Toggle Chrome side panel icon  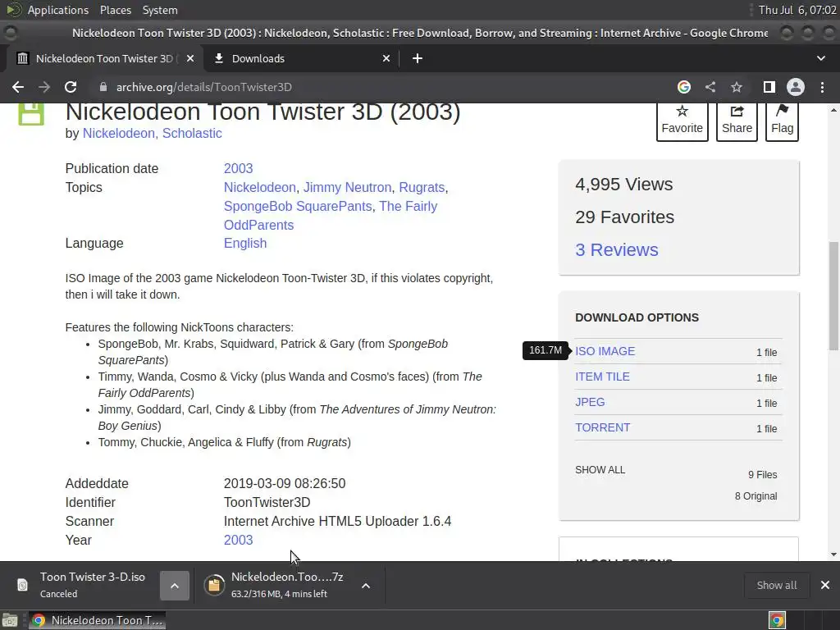[x=769, y=87]
